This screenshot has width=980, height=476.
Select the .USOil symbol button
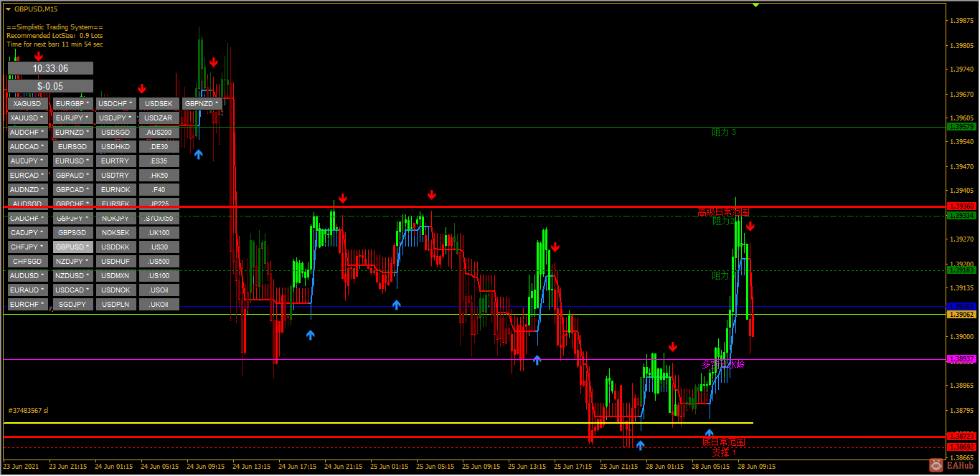pos(159,290)
